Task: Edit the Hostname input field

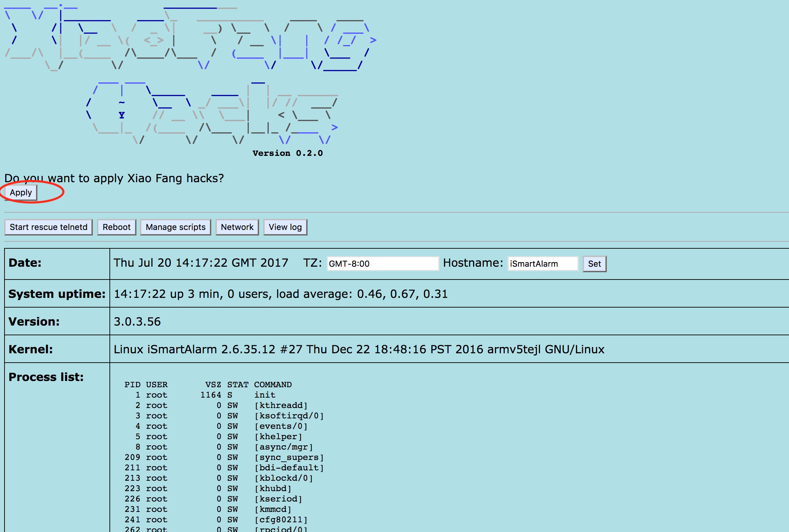Action: tap(543, 264)
